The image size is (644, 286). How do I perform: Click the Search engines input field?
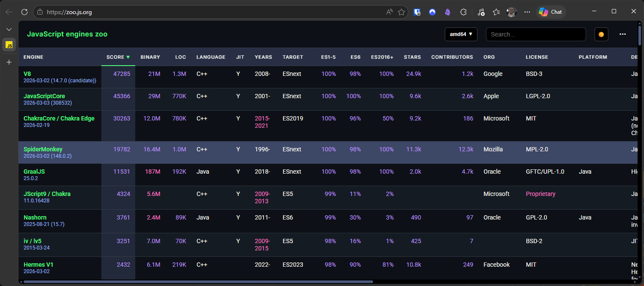coord(536,34)
